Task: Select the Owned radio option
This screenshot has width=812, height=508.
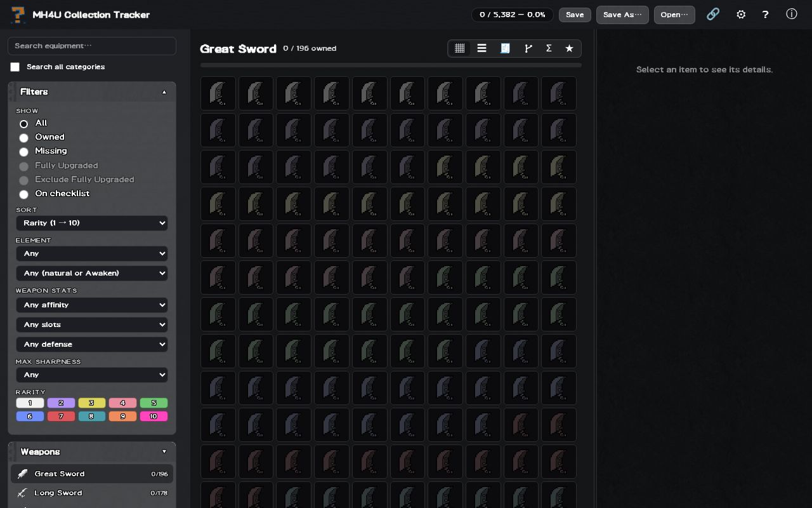Action: (23, 138)
